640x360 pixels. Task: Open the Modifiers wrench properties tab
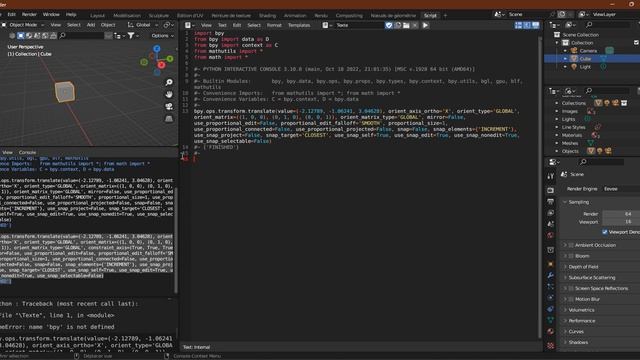point(551,275)
